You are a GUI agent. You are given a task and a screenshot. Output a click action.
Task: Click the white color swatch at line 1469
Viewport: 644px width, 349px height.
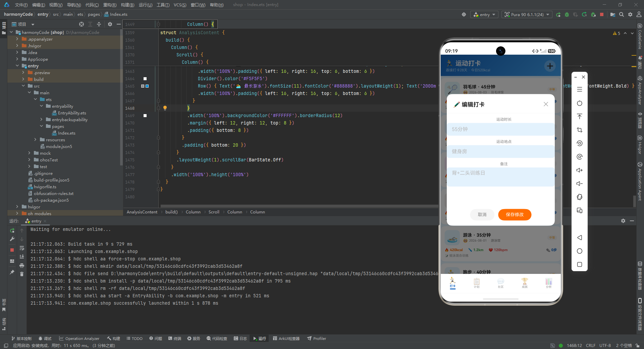pos(145,115)
